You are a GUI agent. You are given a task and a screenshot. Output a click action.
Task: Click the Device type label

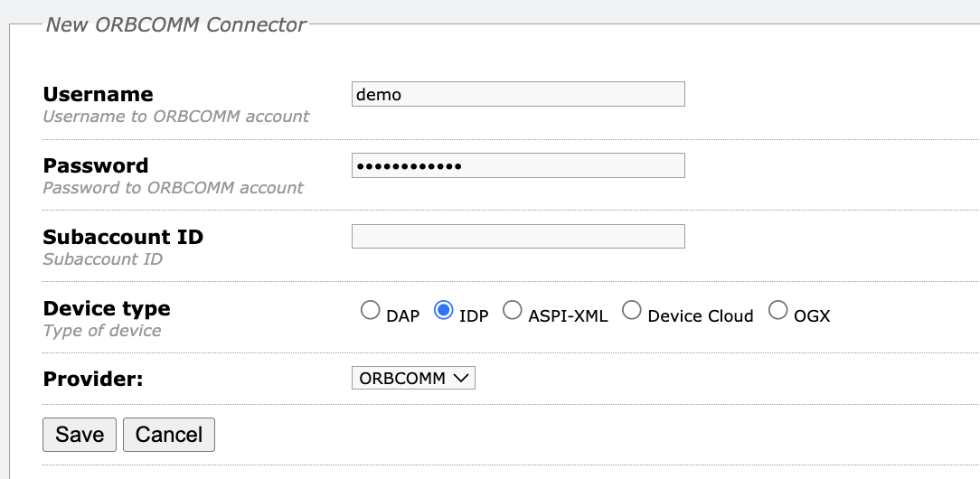tap(107, 308)
